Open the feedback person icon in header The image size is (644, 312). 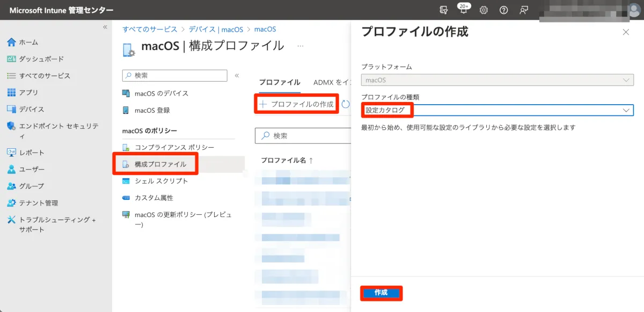[x=523, y=10]
